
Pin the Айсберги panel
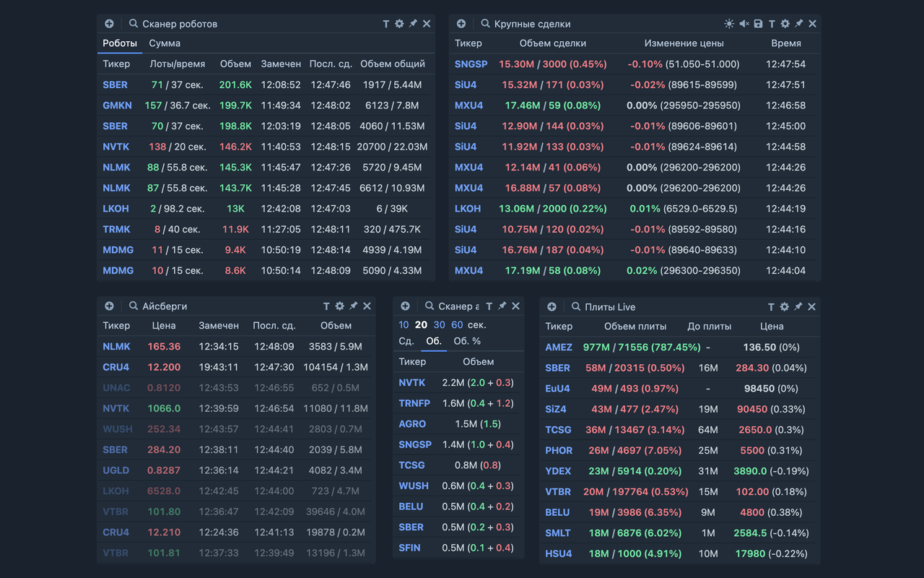click(354, 306)
